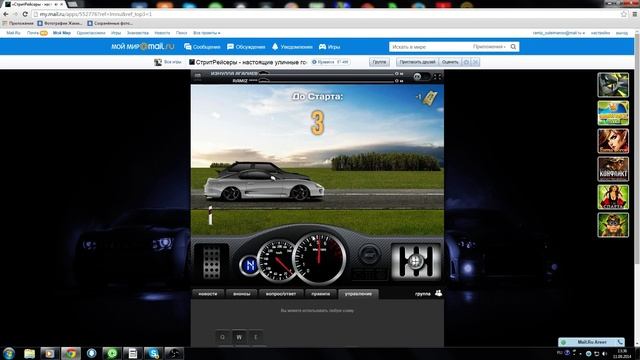Image resolution: width=640 pixels, height=360 pixels.
Task: Open Skype from the taskbar
Action: [153, 353]
